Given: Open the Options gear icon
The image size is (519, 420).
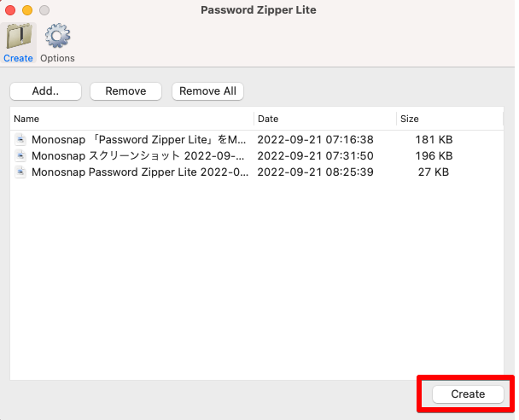Looking at the screenshot, I should [x=57, y=36].
